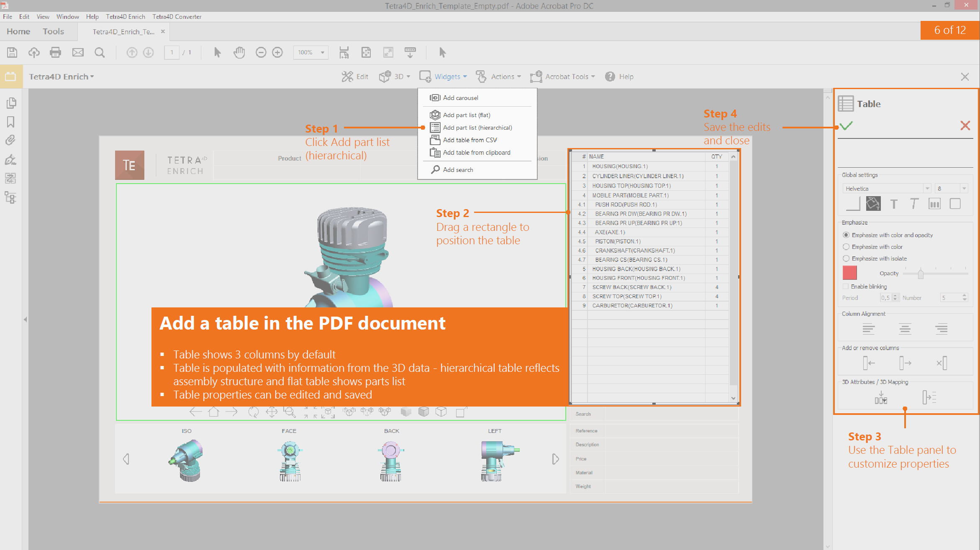Click the Zoom out minus icon
This screenshot has width=980, height=550.
(261, 52)
